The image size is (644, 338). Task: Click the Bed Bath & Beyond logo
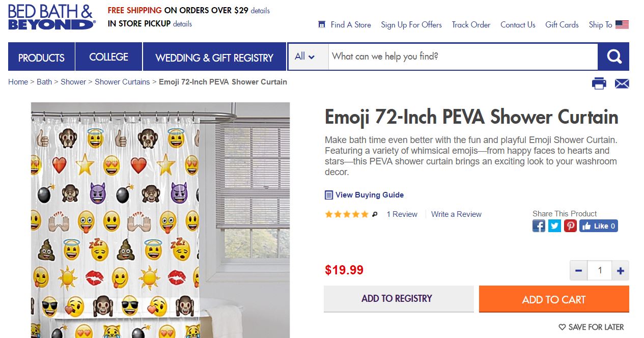tap(51, 17)
